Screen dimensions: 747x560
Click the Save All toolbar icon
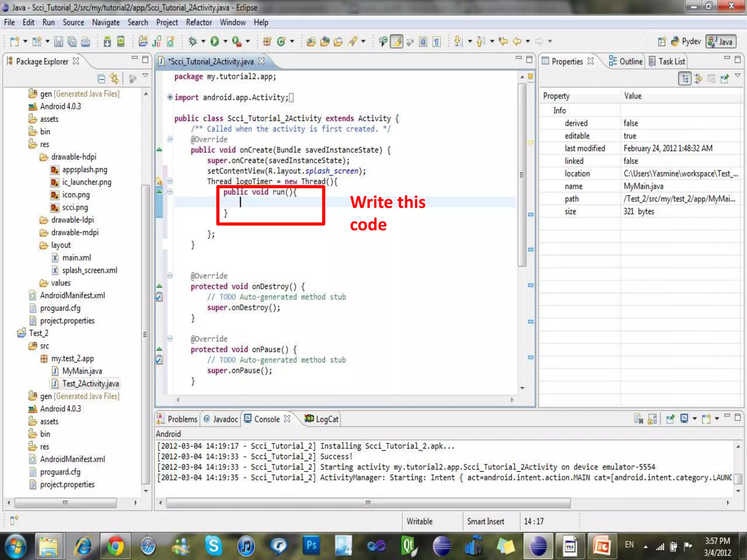click(72, 42)
